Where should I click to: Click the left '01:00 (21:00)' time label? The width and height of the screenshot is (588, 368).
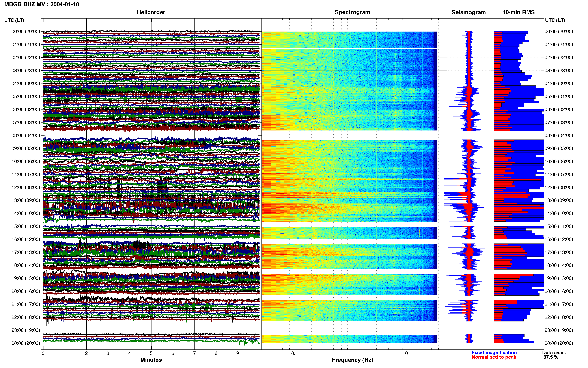pos(26,44)
